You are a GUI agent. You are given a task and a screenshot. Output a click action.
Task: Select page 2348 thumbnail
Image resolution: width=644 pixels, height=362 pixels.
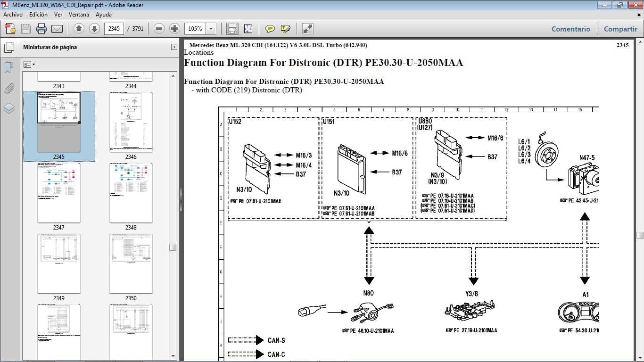click(x=131, y=193)
